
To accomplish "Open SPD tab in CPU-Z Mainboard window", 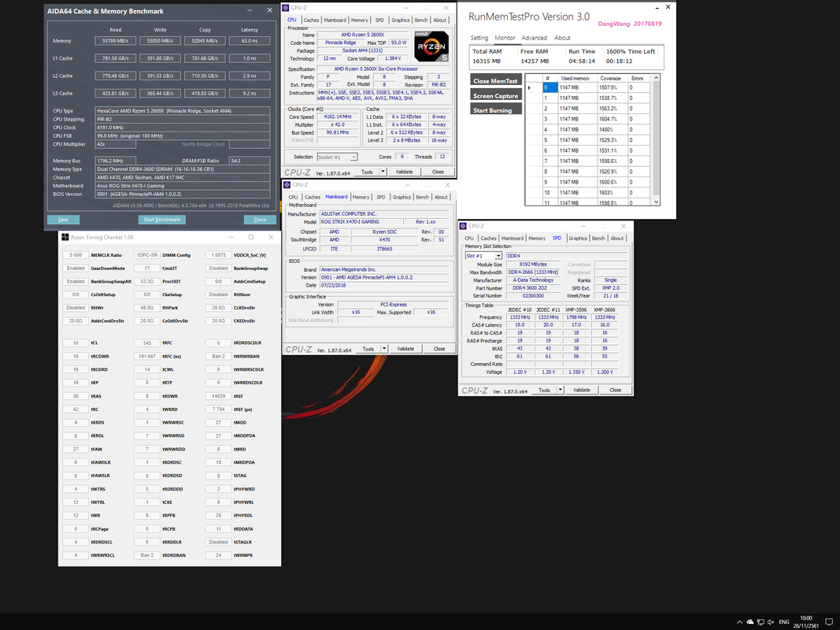I will coord(381,197).
